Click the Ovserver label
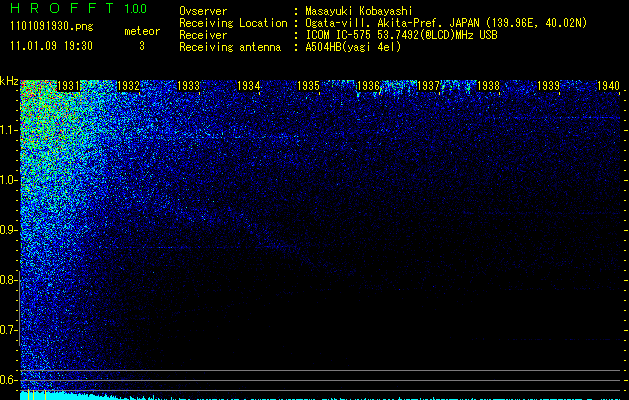629x400 pixels. point(203,11)
